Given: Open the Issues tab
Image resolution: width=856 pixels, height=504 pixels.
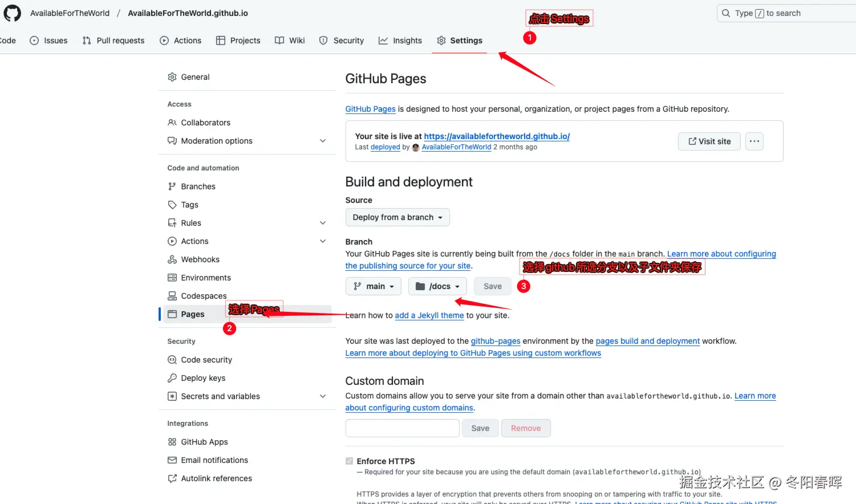Looking at the screenshot, I should [x=48, y=40].
